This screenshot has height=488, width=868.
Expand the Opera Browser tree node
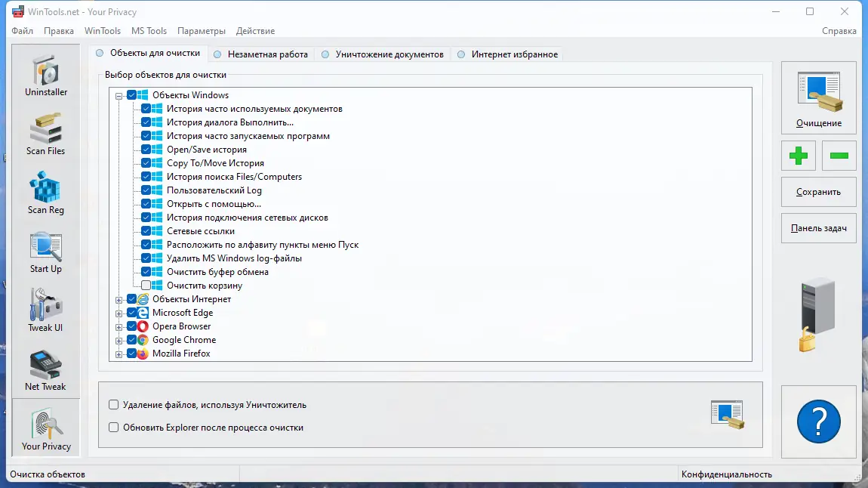pos(119,327)
